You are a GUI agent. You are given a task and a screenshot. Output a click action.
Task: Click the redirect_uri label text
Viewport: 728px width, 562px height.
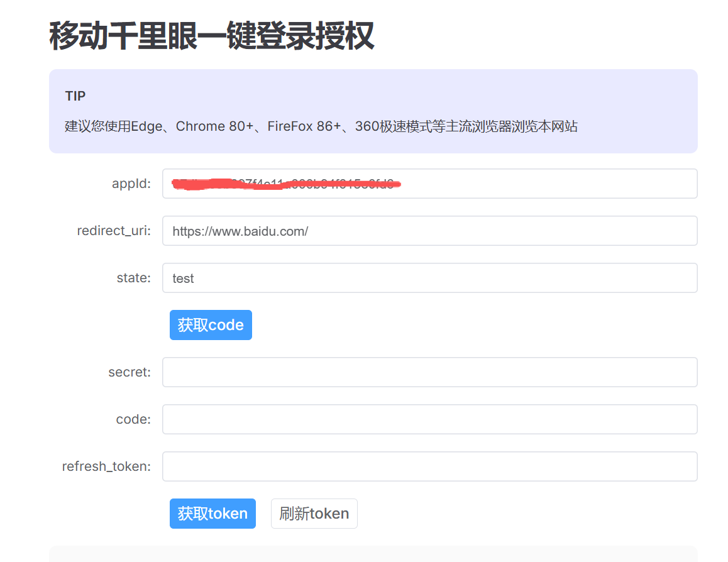pos(114,231)
